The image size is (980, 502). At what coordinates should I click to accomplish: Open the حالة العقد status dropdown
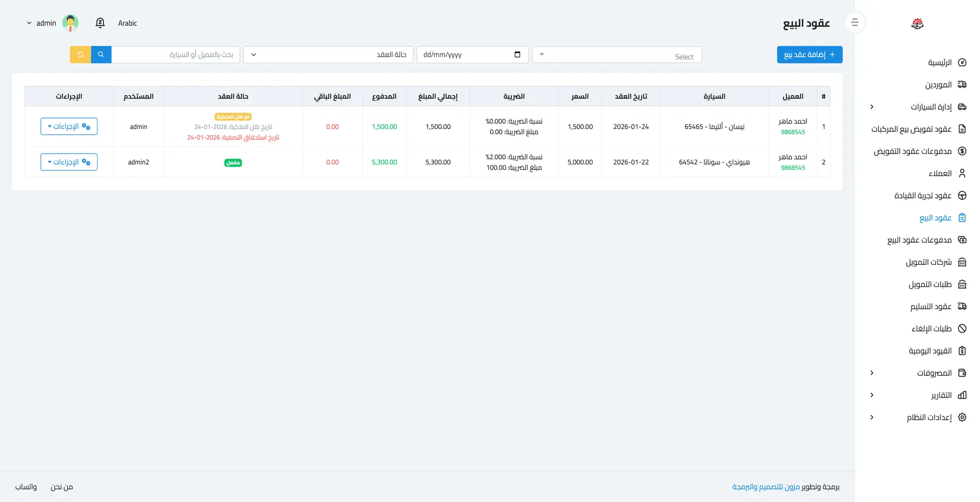[328, 55]
